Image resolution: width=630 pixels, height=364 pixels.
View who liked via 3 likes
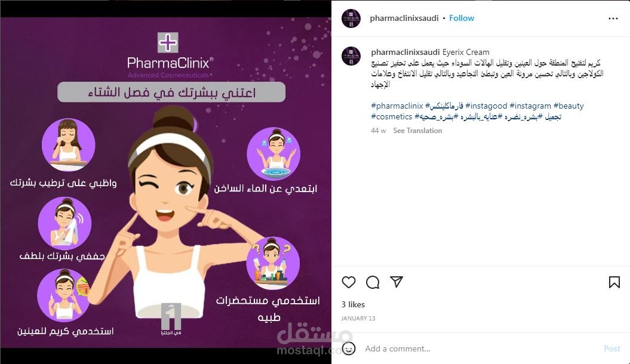tap(353, 304)
